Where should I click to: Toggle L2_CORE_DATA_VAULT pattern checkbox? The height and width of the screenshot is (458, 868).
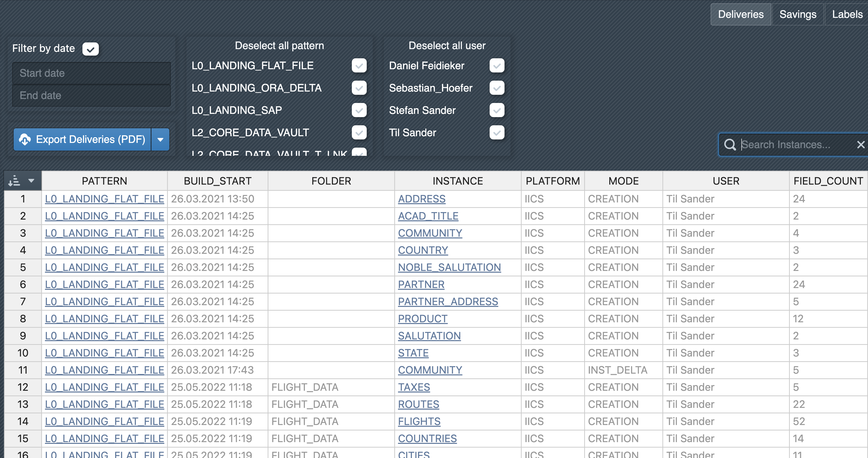[x=359, y=133]
